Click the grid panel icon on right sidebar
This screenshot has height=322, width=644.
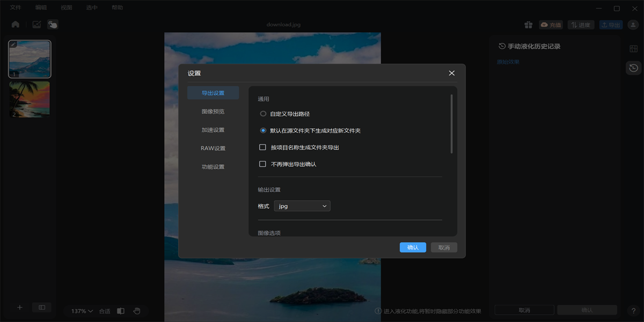pyautogui.click(x=633, y=49)
